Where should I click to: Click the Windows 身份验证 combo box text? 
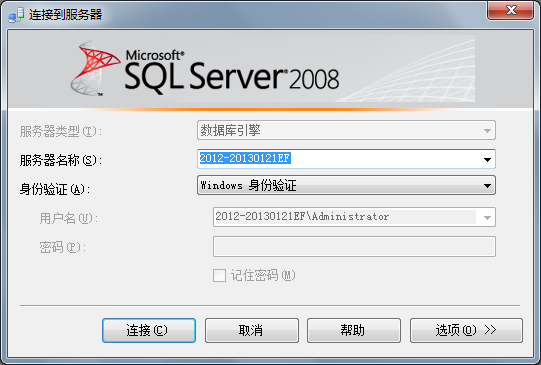click(x=248, y=186)
